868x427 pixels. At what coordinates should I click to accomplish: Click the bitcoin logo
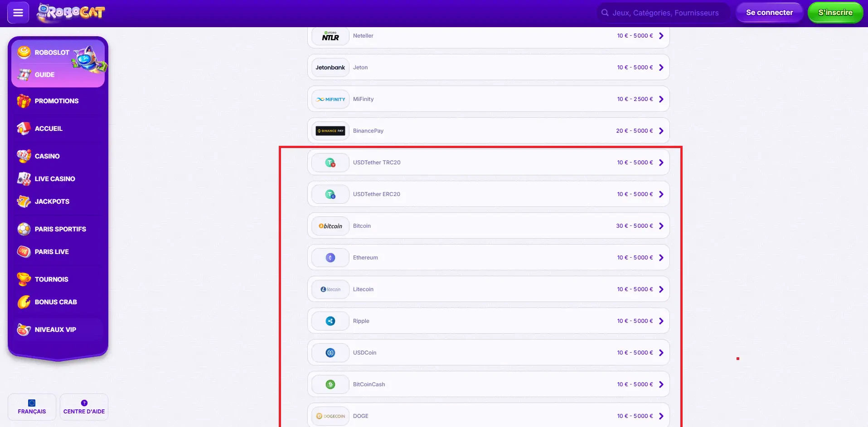330,226
